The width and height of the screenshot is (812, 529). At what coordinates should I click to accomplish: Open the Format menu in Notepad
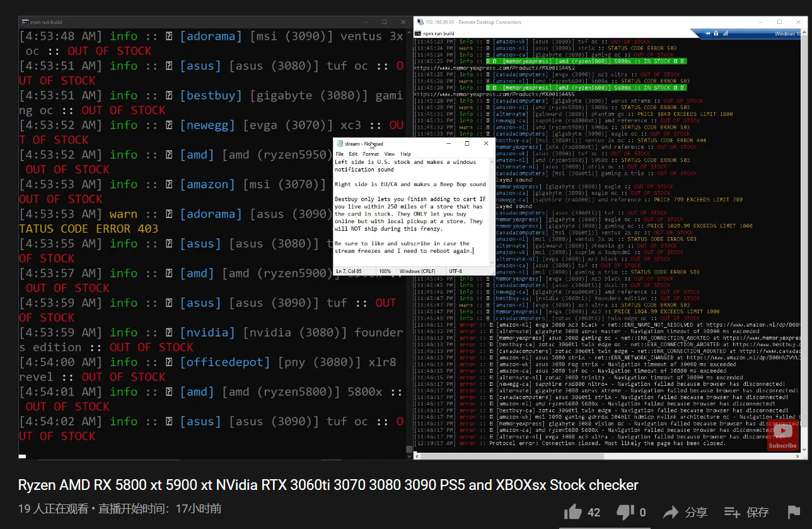click(371, 154)
